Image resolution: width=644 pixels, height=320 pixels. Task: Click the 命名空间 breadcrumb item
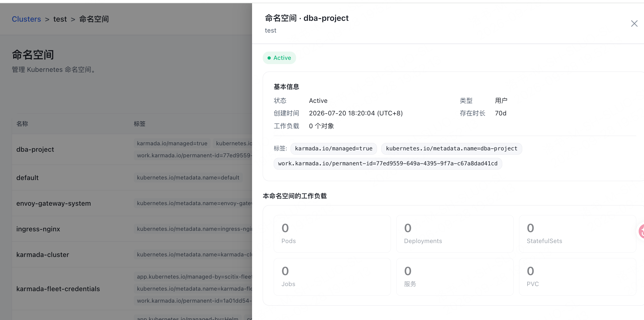94,19
